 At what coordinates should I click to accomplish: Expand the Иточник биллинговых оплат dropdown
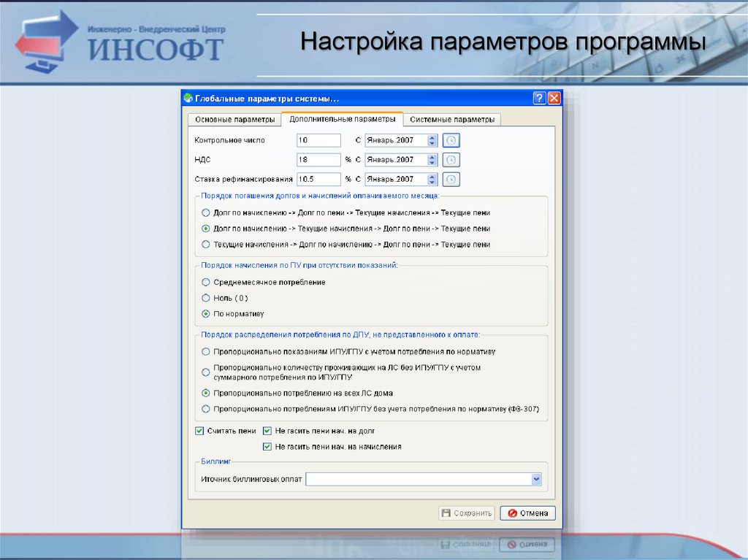coord(536,480)
